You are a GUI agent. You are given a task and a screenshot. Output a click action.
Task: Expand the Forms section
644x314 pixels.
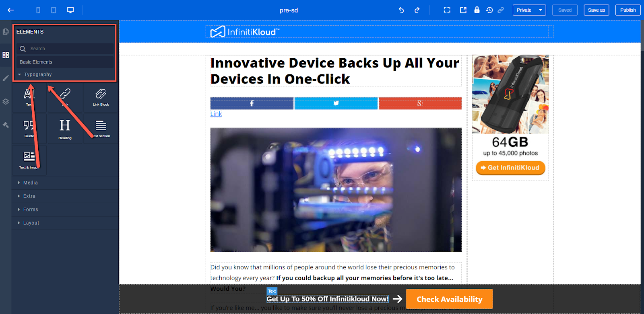click(65, 209)
